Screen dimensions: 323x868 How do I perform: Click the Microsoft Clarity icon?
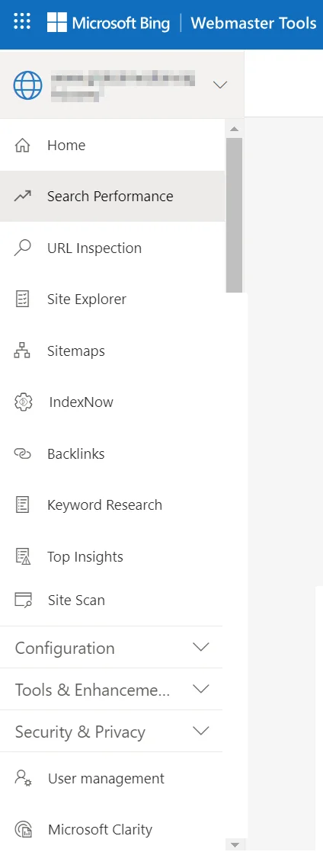tap(23, 830)
